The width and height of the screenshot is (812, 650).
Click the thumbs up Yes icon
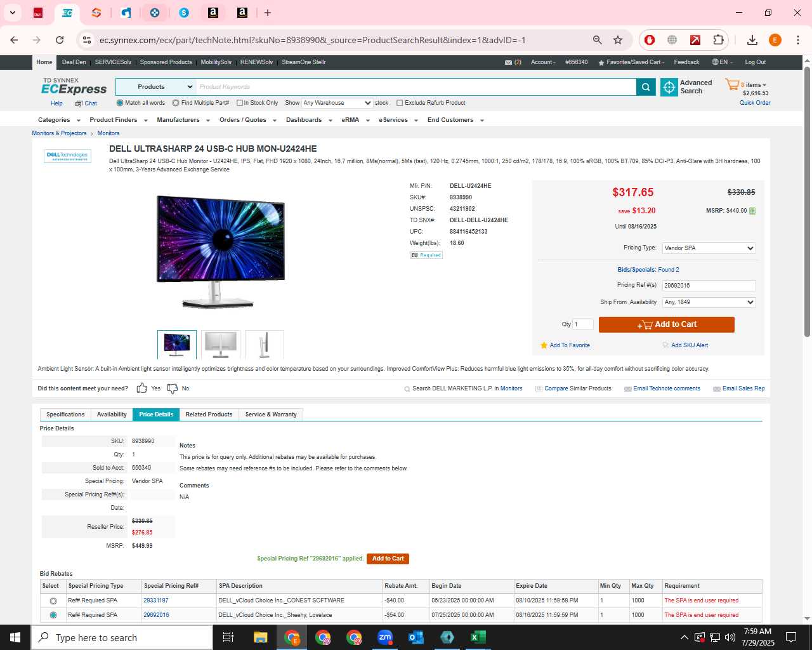pos(142,388)
